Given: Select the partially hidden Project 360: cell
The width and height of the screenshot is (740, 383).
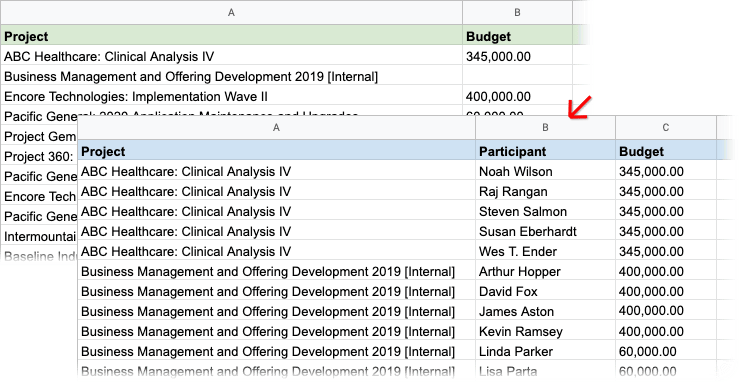Looking at the screenshot, I should pos(39,156).
